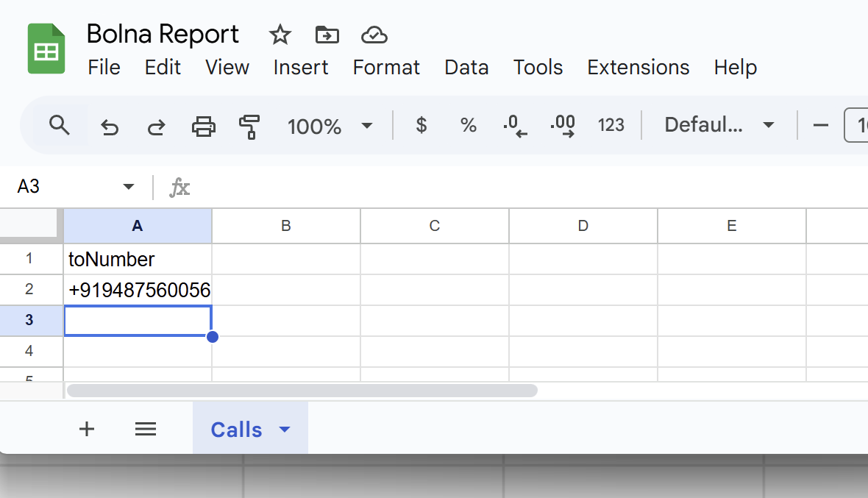
Task: Star the Bolna Report spreadsheet
Action: (280, 35)
